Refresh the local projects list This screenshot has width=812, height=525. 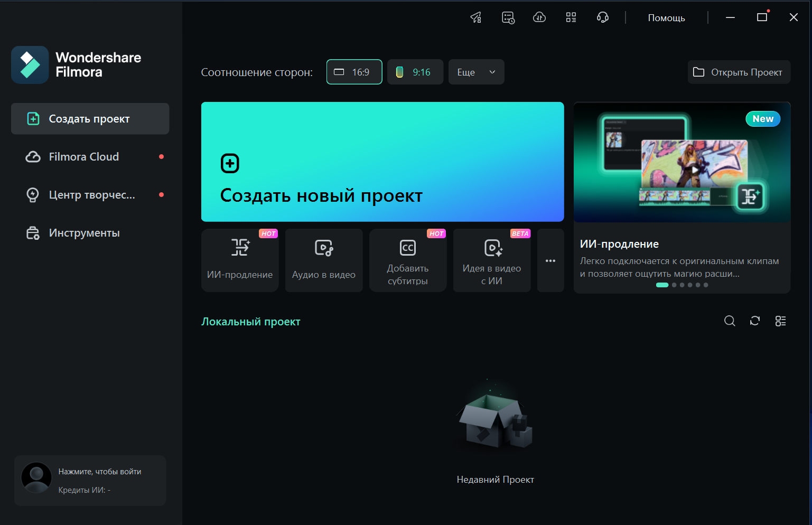[755, 321]
